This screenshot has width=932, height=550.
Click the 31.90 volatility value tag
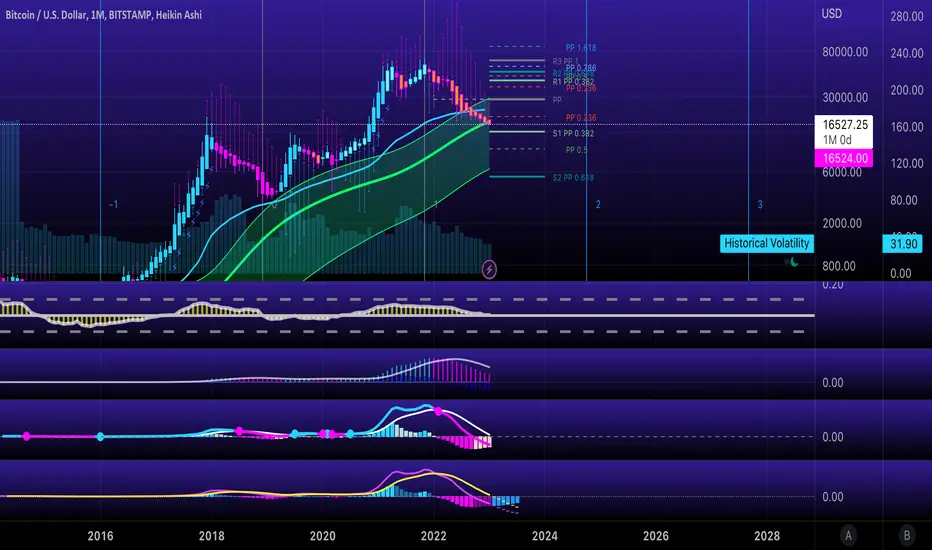click(902, 244)
